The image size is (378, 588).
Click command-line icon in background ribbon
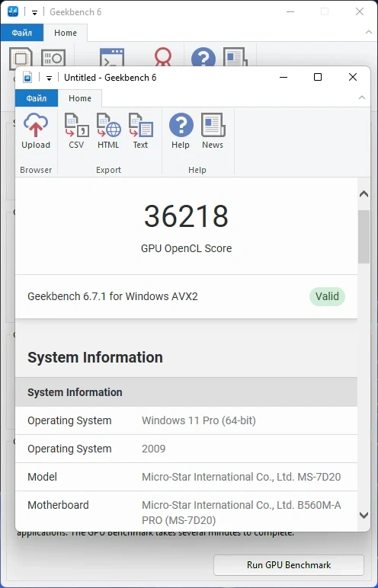[x=112, y=58]
